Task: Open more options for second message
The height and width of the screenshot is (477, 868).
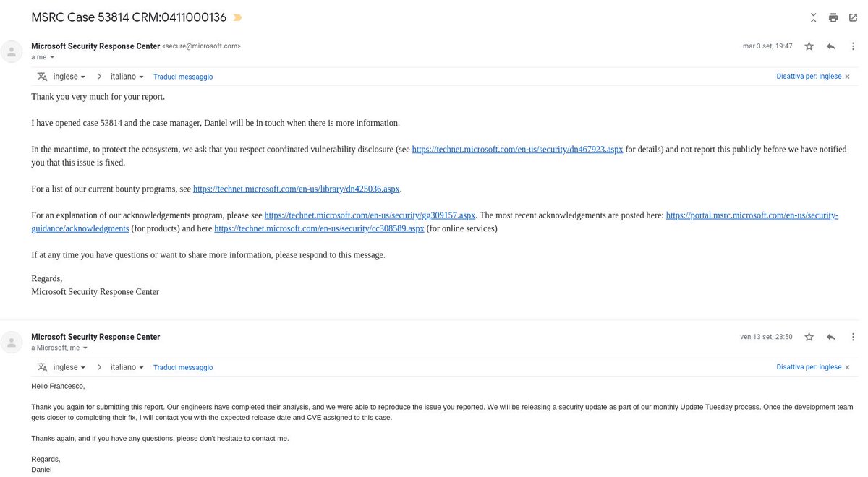Action: point(854,337)
